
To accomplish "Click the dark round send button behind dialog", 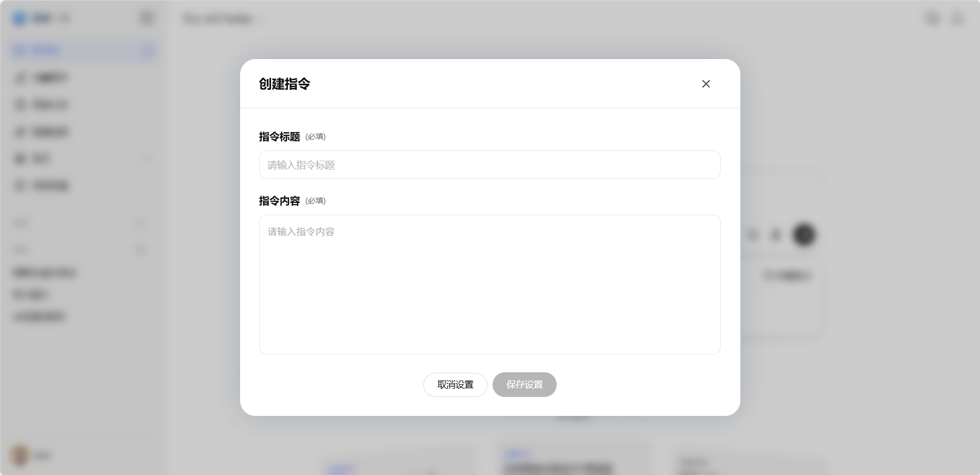I will [804, 235].
